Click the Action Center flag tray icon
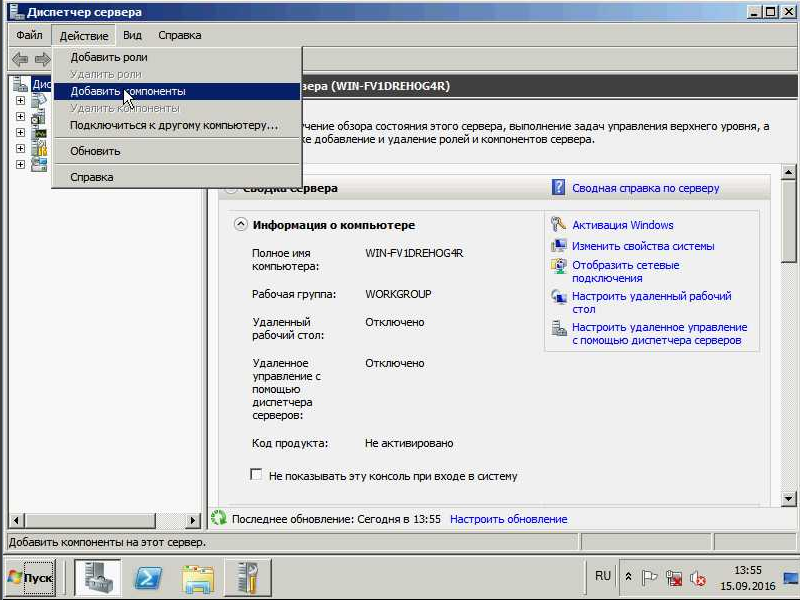This screenshot has height=600, width=800. pos(649,578)
